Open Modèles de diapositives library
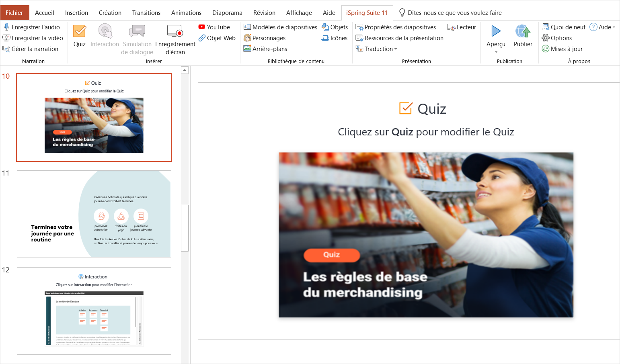Screen dimensions: 620x364 tap(281, 27)
